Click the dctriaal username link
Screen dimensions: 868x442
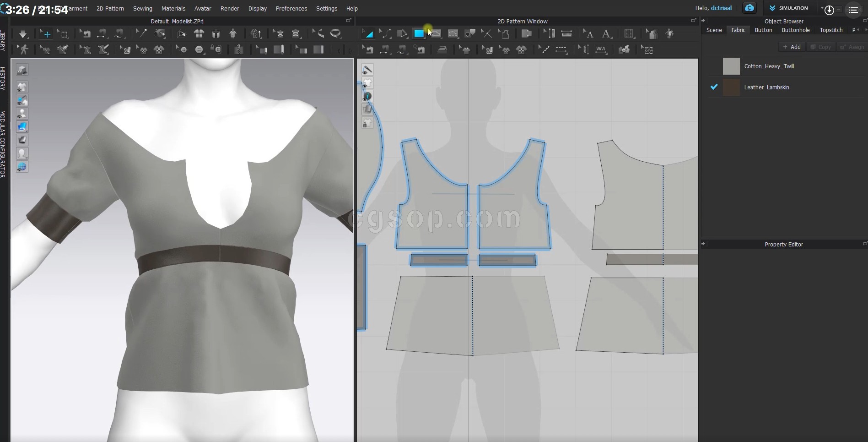click(x=721, y=8)
